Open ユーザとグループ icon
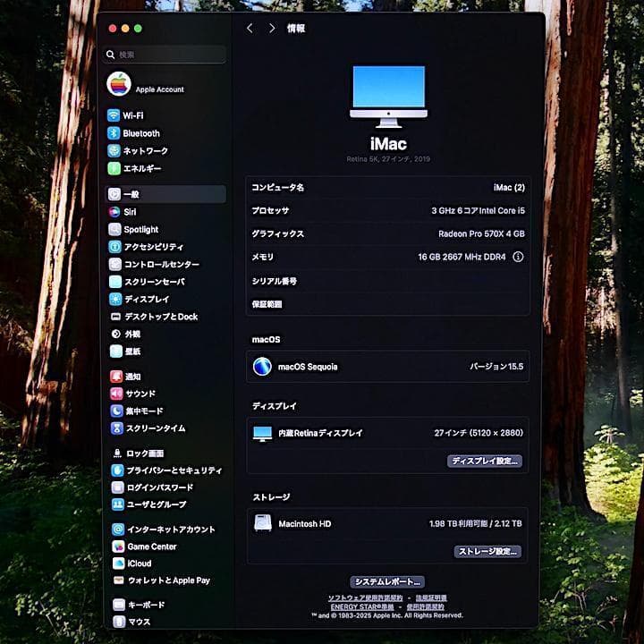The height and width of the screenshot is (644, 644). coord(118,504)
